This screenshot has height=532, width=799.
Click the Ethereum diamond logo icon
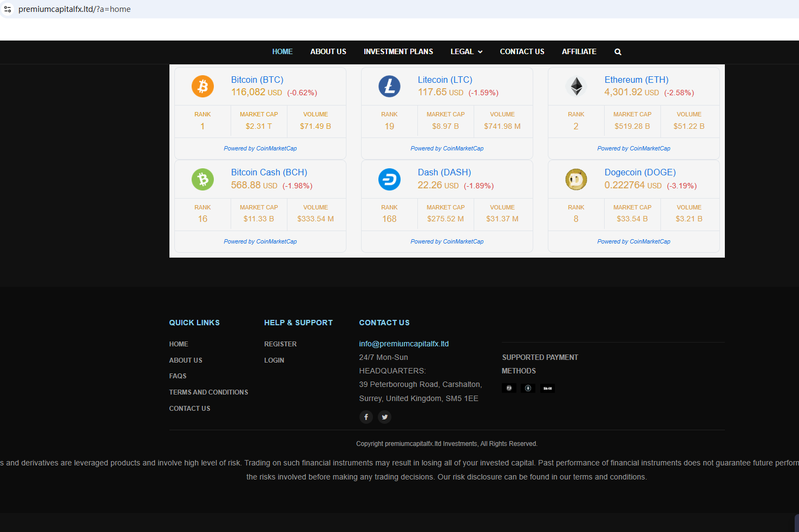(576, 87)
